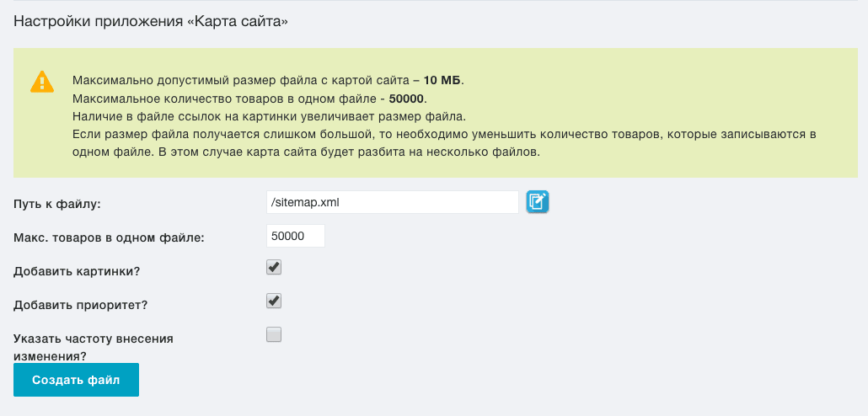Image resolution: width=868 pixels, height=416 pixels.
Task: Click the notice line 'Максимально допустимый размер файла'
Action: pyautogui.click(x=269, y=80)
